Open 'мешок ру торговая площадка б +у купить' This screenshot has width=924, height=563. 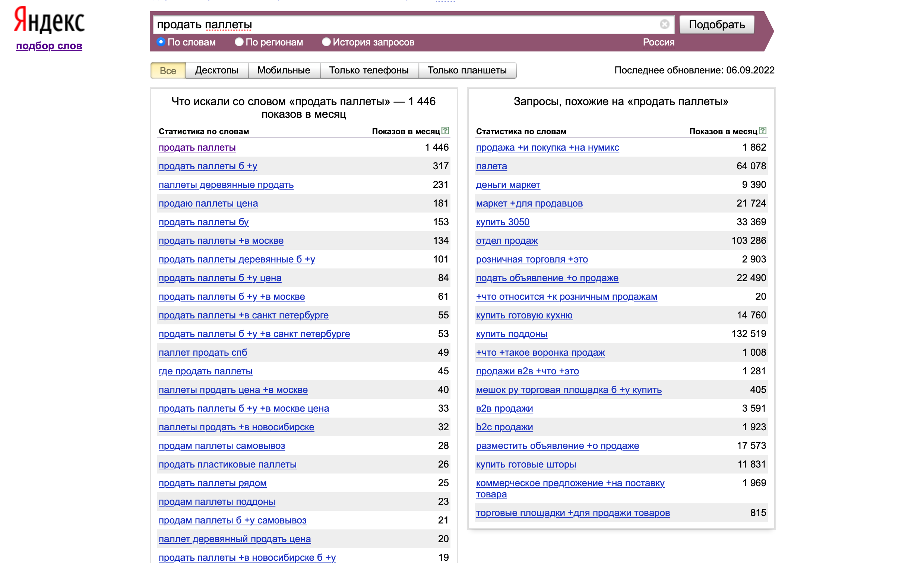[569, 390]
